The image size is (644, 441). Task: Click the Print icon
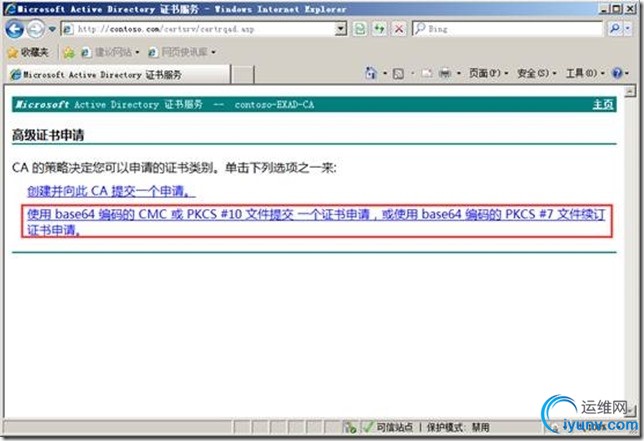point(445,74)
